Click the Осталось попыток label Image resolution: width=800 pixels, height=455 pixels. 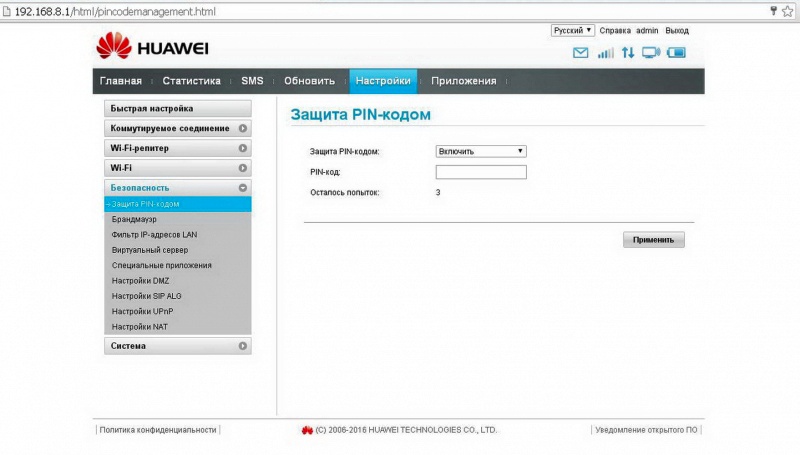(x=344, y=193)
